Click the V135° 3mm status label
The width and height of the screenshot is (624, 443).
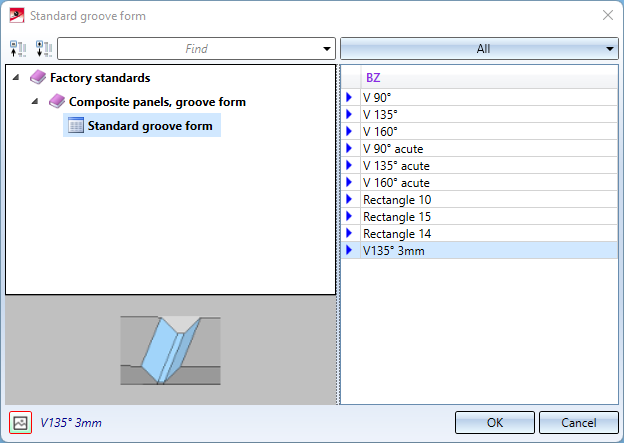point(71,422)
